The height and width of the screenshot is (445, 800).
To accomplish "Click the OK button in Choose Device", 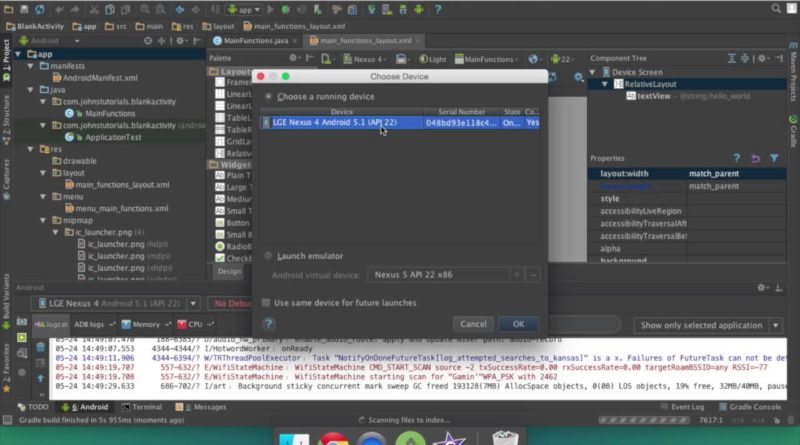I will (x=518, y=324).
